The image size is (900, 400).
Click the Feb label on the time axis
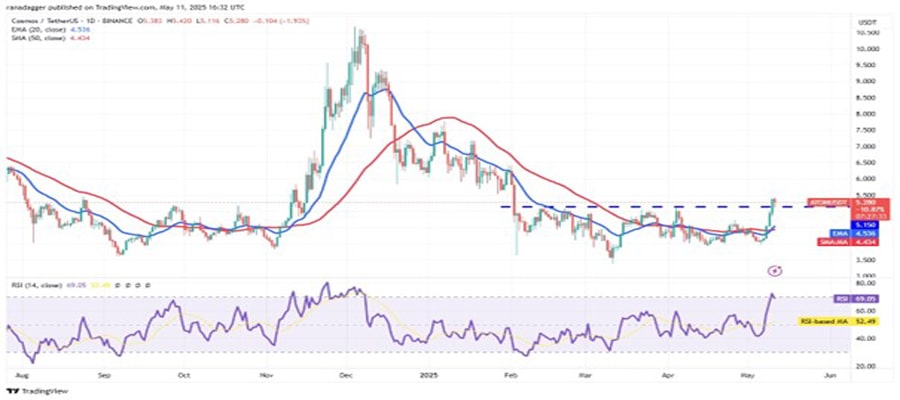click(x=511, y=376)
